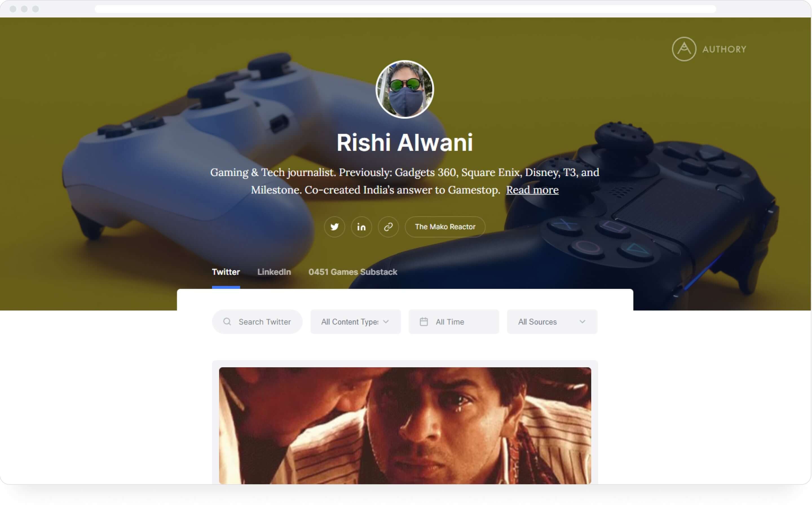This screenshot has height=513, width=812.
Task: Open the Twitter profile icon
Action: click(x=334, y=227)
